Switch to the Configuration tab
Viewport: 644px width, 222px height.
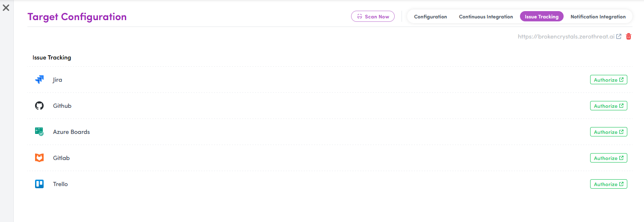point(430,17)
